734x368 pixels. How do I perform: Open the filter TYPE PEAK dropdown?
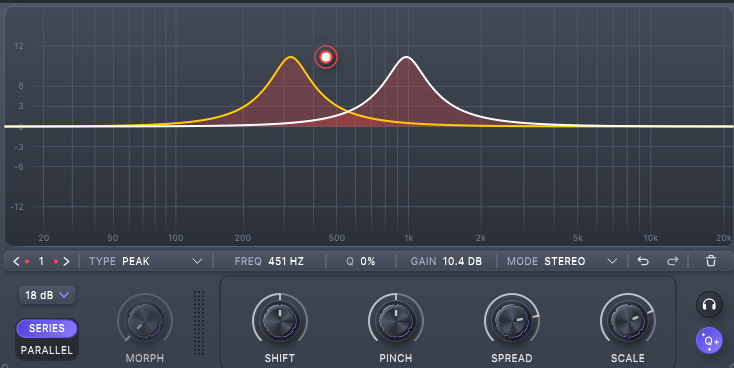click(x=146, y=261)
